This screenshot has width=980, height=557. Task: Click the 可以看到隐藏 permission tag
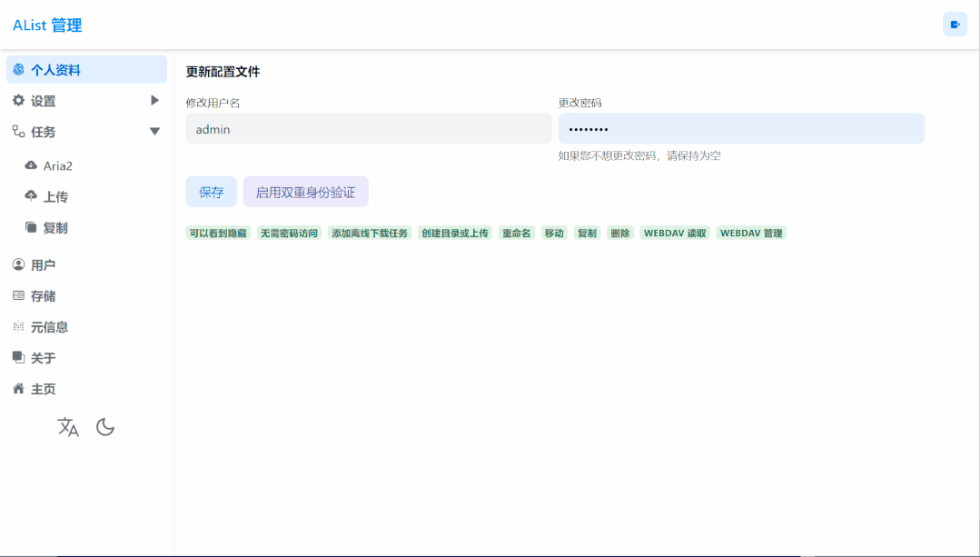[x=218, y=234]
